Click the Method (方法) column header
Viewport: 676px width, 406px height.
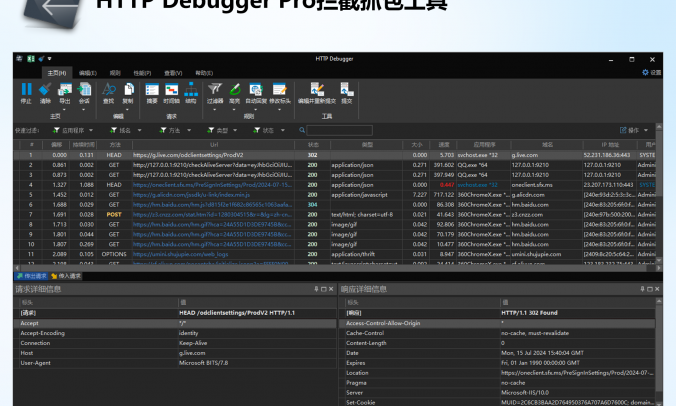[x=114, y=145]
